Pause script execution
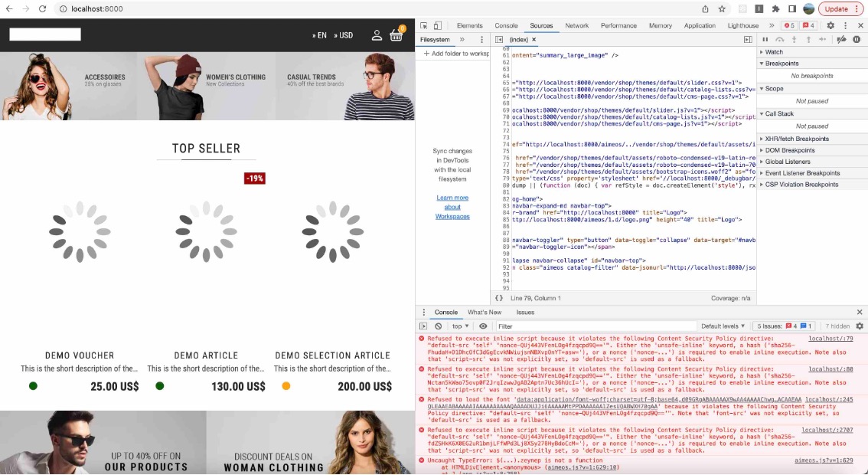The height and width of the screenshot is (475, 868). point(765,40)
